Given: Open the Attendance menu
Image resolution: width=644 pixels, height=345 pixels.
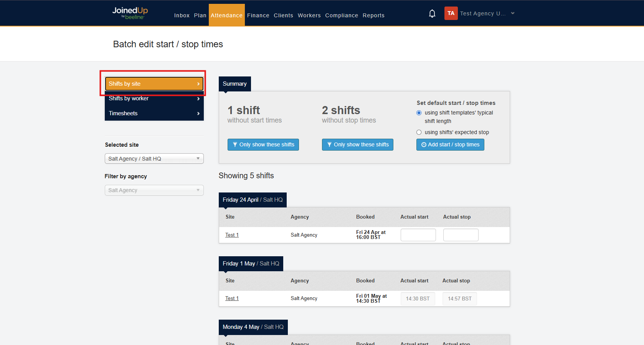Looking at the screenshot, I should click(x=227, y=15).
